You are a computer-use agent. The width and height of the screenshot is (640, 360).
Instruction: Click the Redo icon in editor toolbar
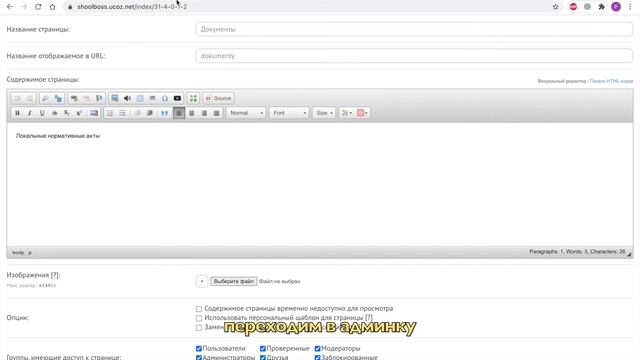pos(30,98)
